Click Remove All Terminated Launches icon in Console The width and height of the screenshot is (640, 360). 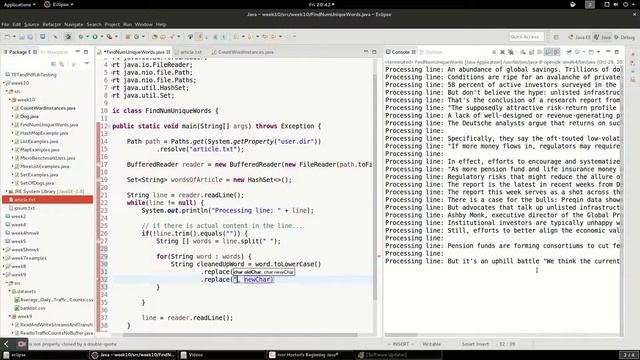tap(511, 52)
